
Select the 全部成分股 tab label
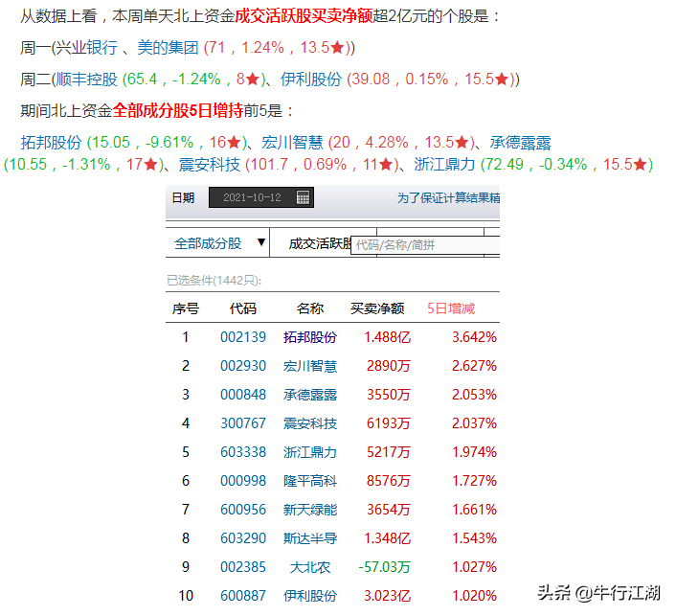208,243
